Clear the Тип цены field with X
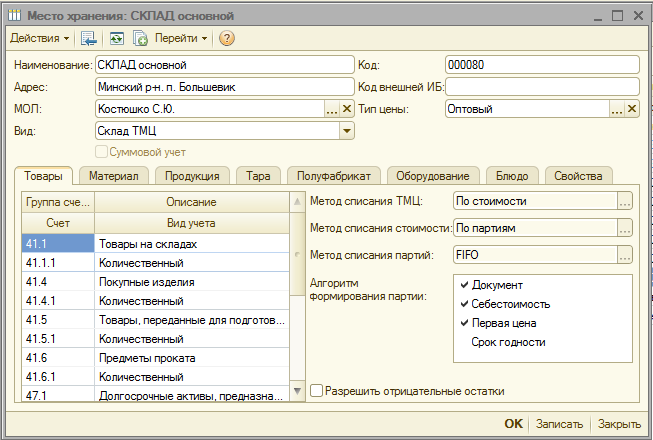The width and height of the screenshot is (653, 440). pos(631,109)
